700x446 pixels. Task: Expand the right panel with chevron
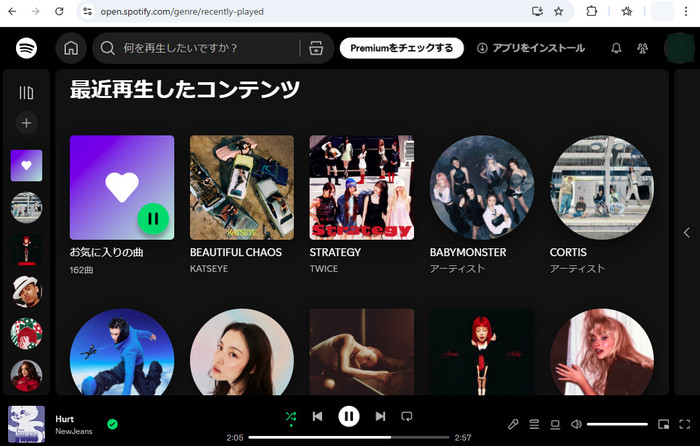coord(687,233)
